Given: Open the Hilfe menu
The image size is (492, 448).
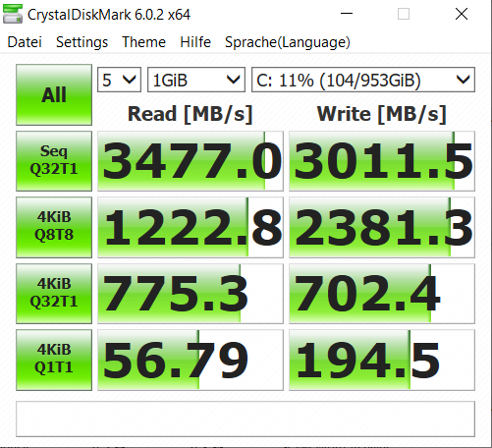Looking at the screenshot, I should (195, 42).
